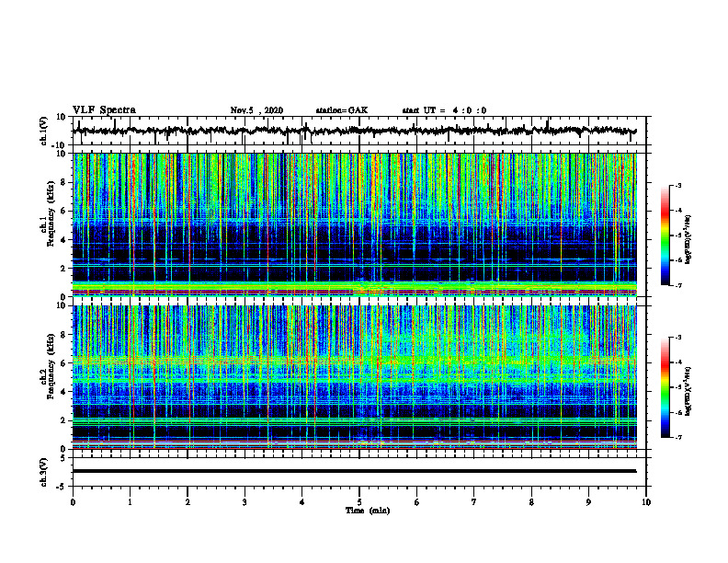Click the "-4" tick on ch.2 color bar
The width and height of the screenshot is (728, 563).
pyautogui.click(x=678, y=362)
